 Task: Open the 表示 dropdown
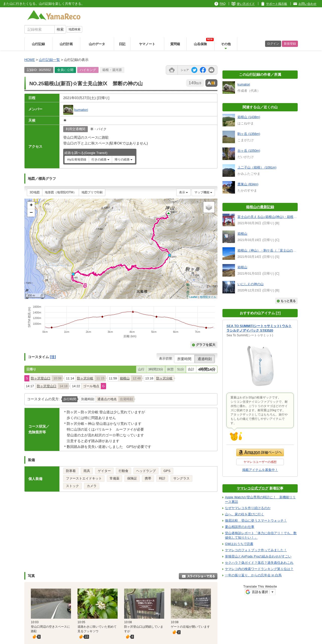coord(183,192)
